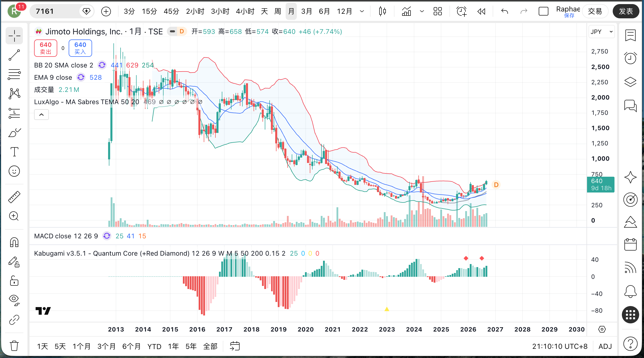Click the yellow triangle marker near 2023

click(x=387, y=309)
